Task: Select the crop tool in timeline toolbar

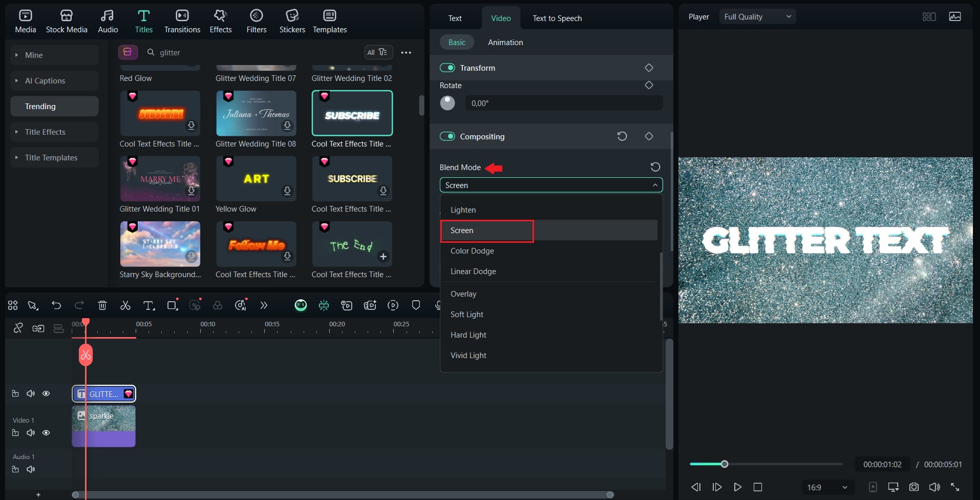Action: [172, 305]
